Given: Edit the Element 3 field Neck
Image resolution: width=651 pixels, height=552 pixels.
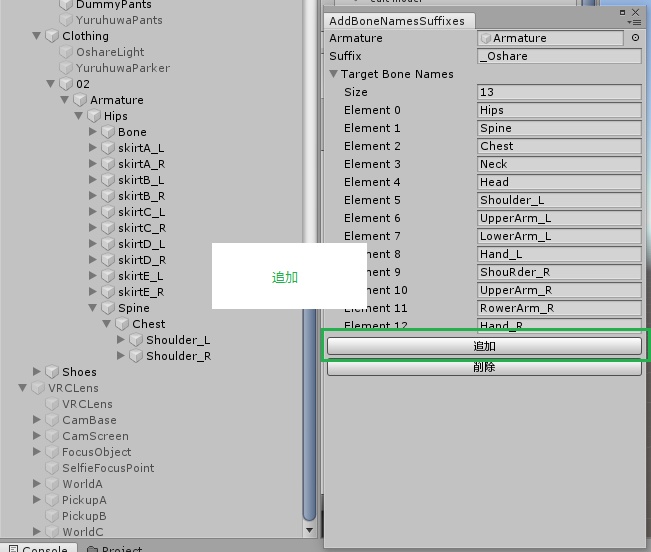Looking at the screenshot, I should [x=559, y=164].
